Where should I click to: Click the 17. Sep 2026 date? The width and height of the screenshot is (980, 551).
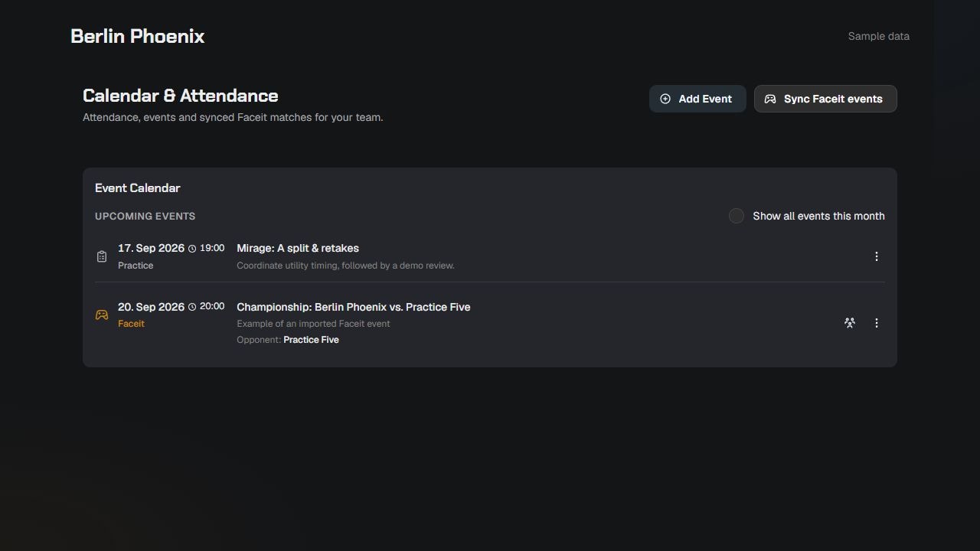click(151, 248)
